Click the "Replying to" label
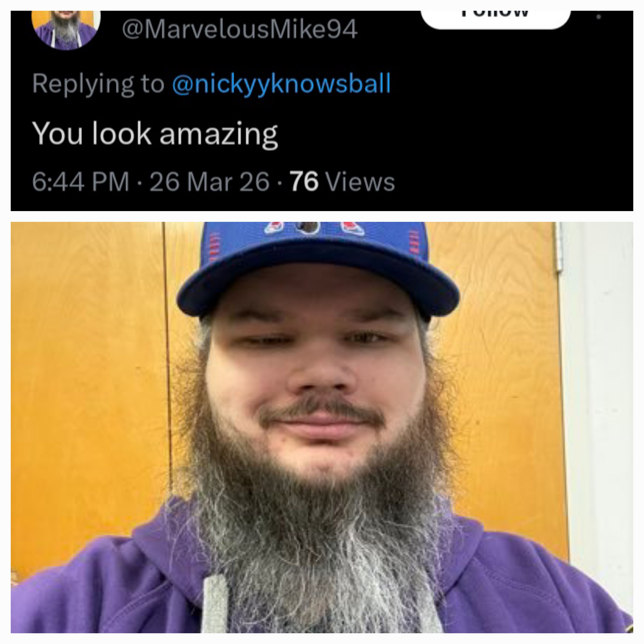 tap(98, 84)
